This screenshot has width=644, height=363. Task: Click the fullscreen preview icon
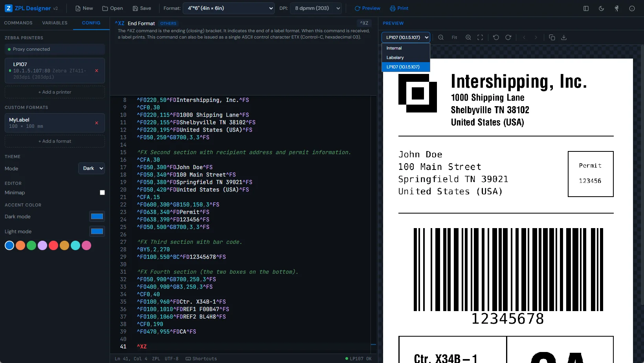click(x=480, y=37)
